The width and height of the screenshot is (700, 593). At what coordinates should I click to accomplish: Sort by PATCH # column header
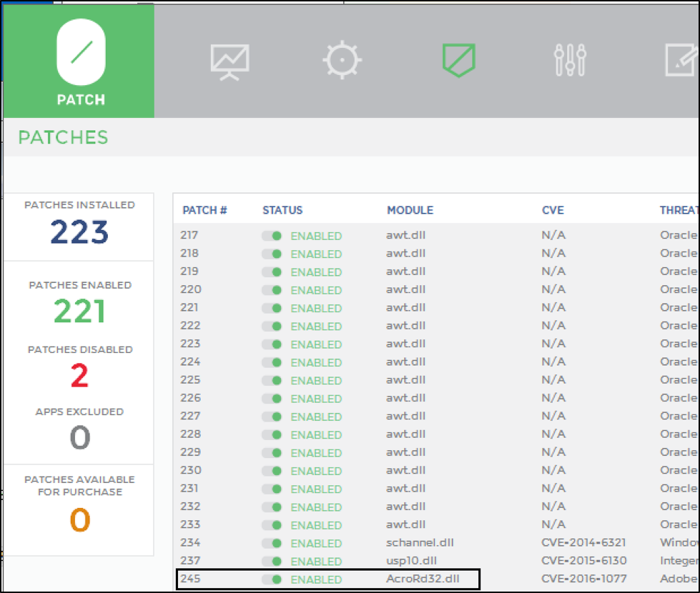pos(204,210)
